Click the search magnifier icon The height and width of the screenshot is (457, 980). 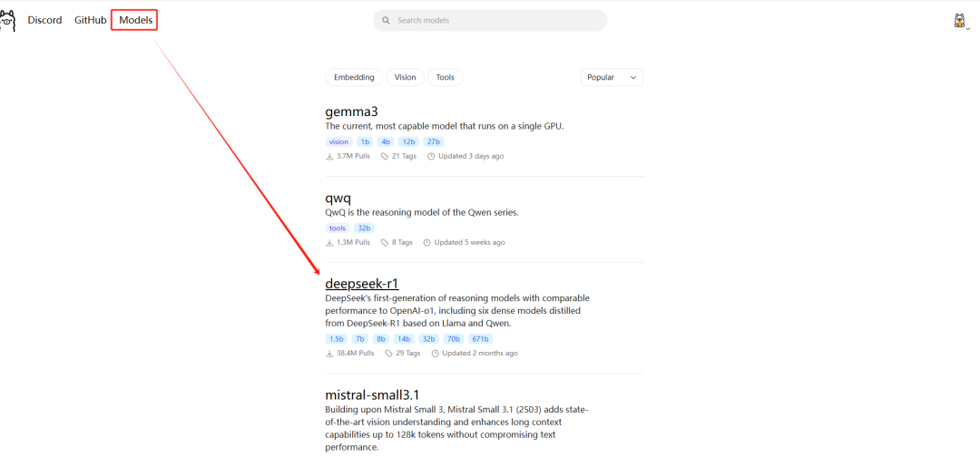(387, 20)
